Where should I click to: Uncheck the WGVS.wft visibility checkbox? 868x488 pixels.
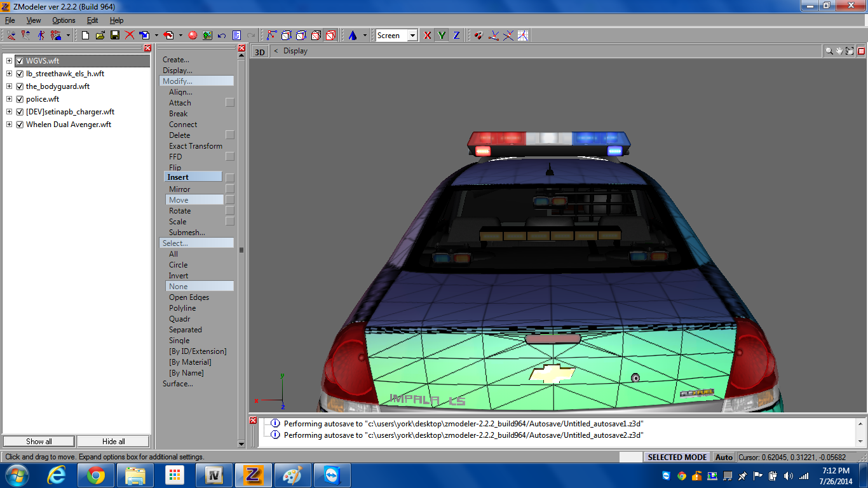(x=20, y=61)
